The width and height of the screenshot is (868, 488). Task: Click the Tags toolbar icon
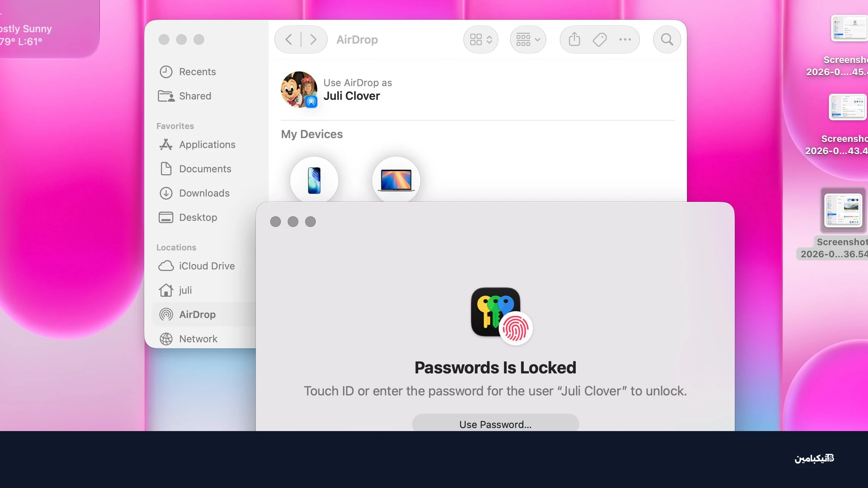point(600,39)
